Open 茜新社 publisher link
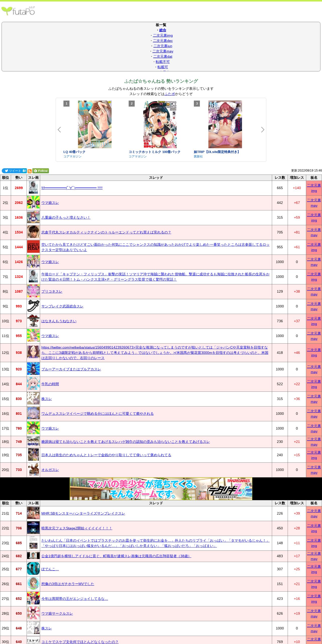Viewport: 322px width, 644px height. coord(198,156)
